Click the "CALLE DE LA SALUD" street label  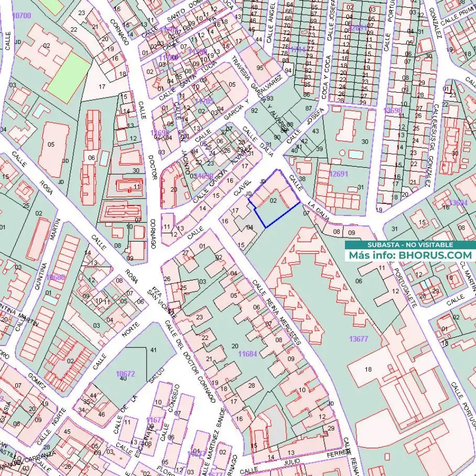(138, 401)
